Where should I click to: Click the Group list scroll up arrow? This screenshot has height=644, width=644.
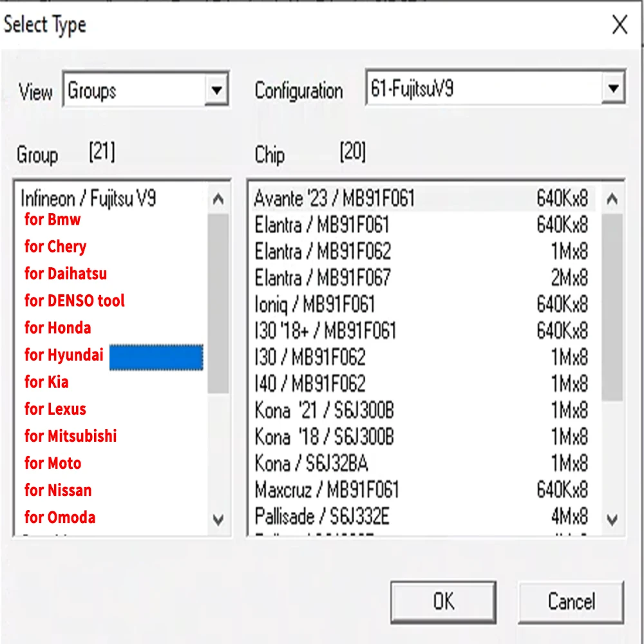pyautogui.click(x=218, y=199)
